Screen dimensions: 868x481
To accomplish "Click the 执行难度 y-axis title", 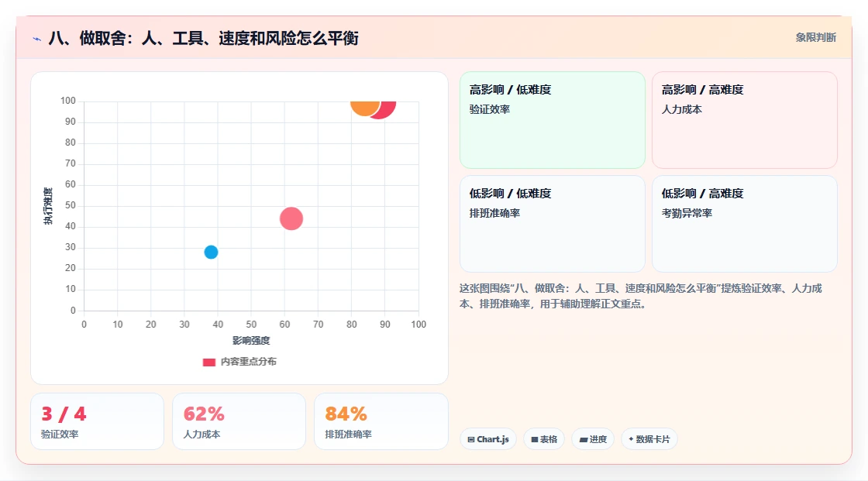I will click(48, 206).
